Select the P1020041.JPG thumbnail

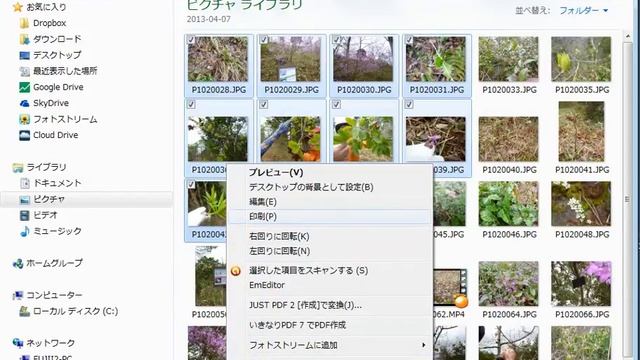pos(581,131)
